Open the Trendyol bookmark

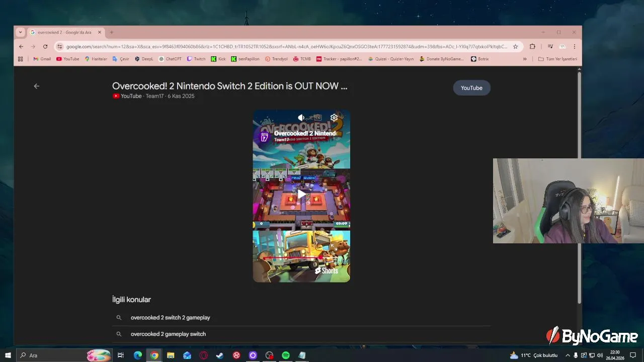(x=276, y=59)
